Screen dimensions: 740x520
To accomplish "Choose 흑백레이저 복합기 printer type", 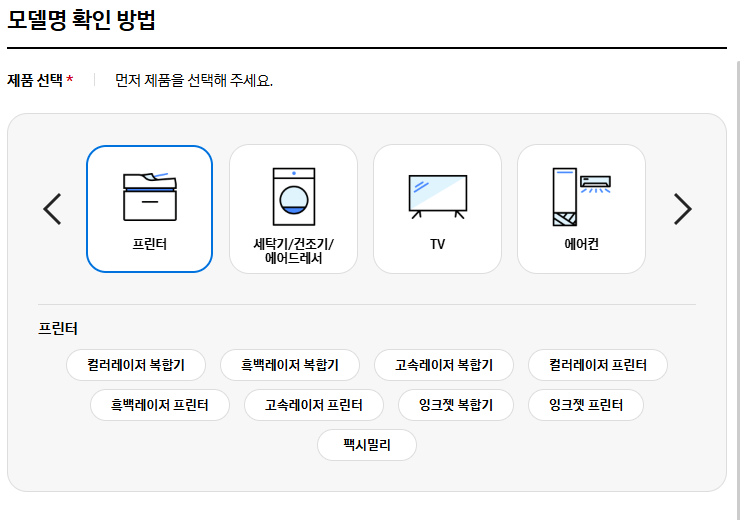I will tap(290, 365).
